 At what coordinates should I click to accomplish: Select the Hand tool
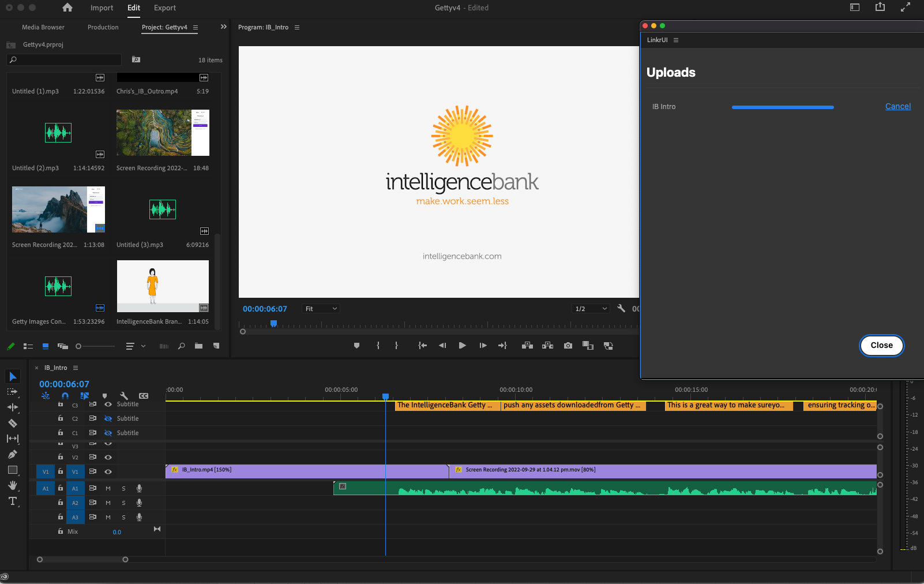pos(13,485)
